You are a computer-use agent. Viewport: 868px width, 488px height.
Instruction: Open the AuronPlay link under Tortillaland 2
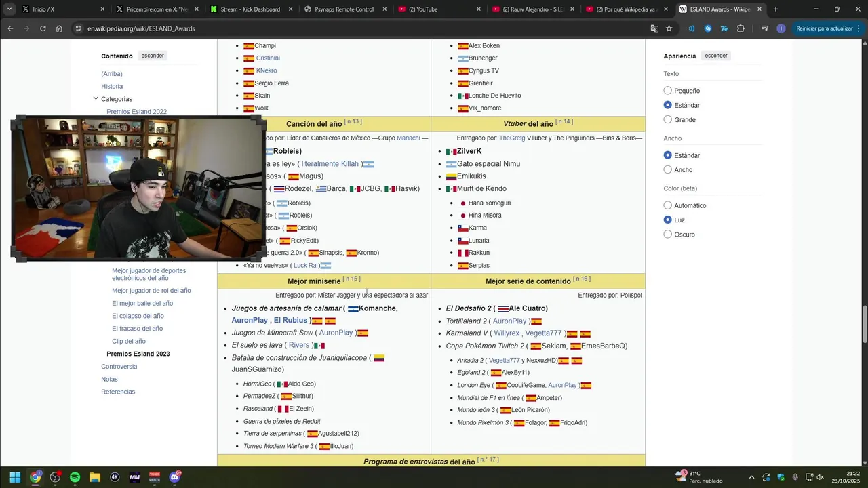coord(509,321)
